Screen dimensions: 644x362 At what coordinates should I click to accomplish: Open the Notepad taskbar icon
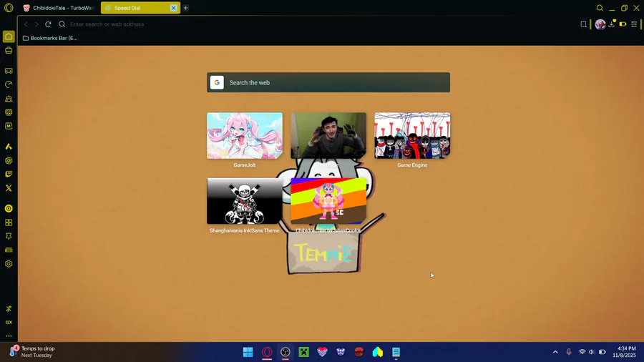[396, 352]
